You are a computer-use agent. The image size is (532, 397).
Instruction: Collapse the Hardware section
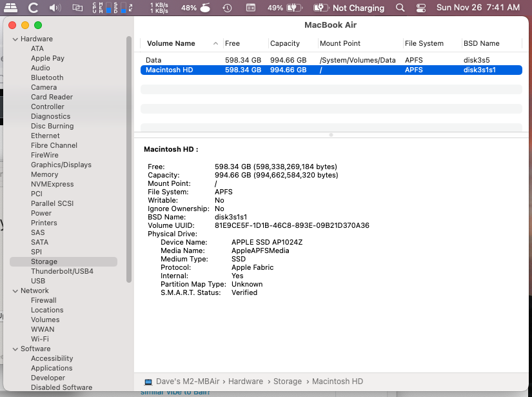point(15,39)
